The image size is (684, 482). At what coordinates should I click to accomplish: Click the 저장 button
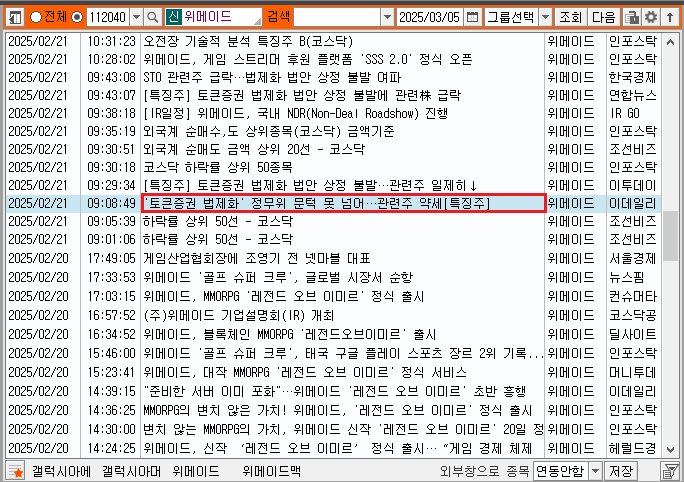[x=620, y=471]
